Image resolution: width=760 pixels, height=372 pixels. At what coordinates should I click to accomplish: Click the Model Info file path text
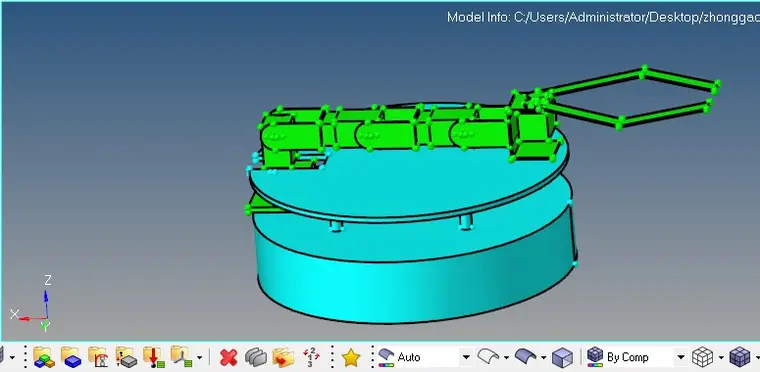click(603, 17)
